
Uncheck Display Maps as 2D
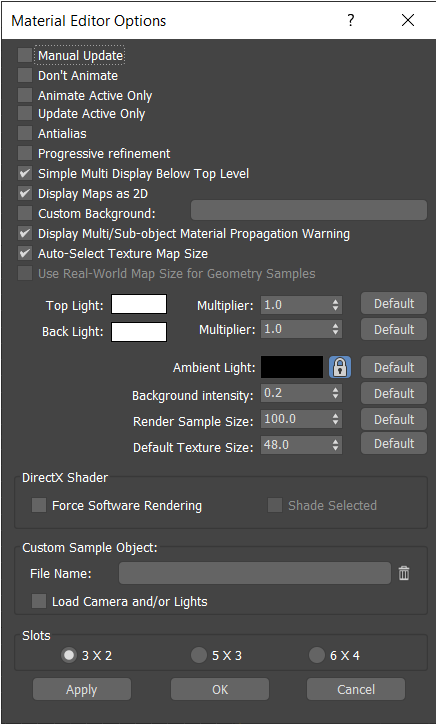coord(25,193)
